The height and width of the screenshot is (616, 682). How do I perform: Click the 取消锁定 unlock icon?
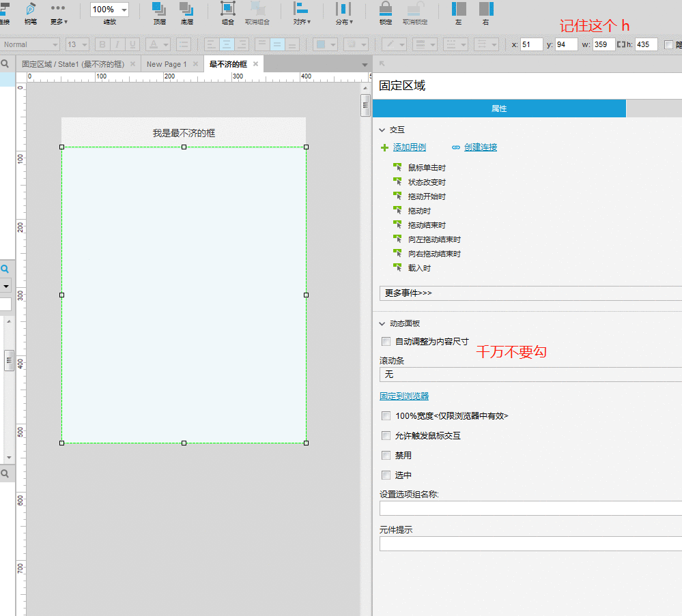point(415,14)
